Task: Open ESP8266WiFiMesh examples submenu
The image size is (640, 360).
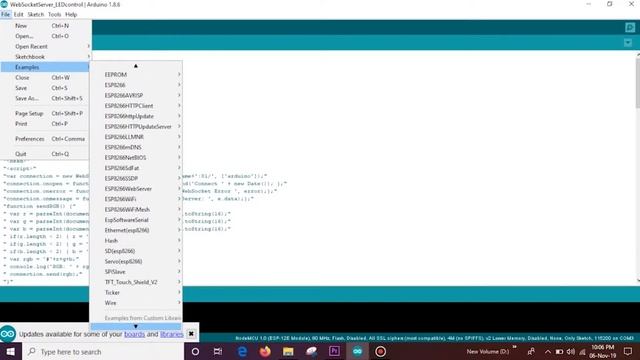Action: pos(136,209)
